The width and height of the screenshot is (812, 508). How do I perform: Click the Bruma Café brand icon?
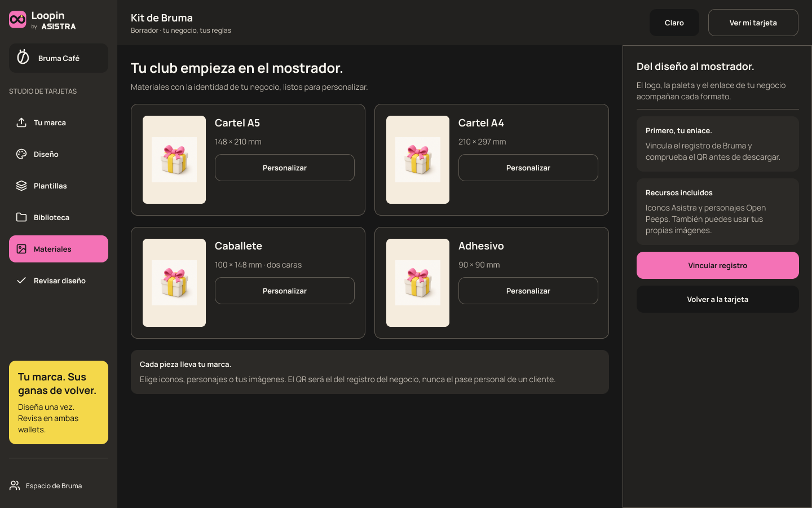[x=23, y=58]
